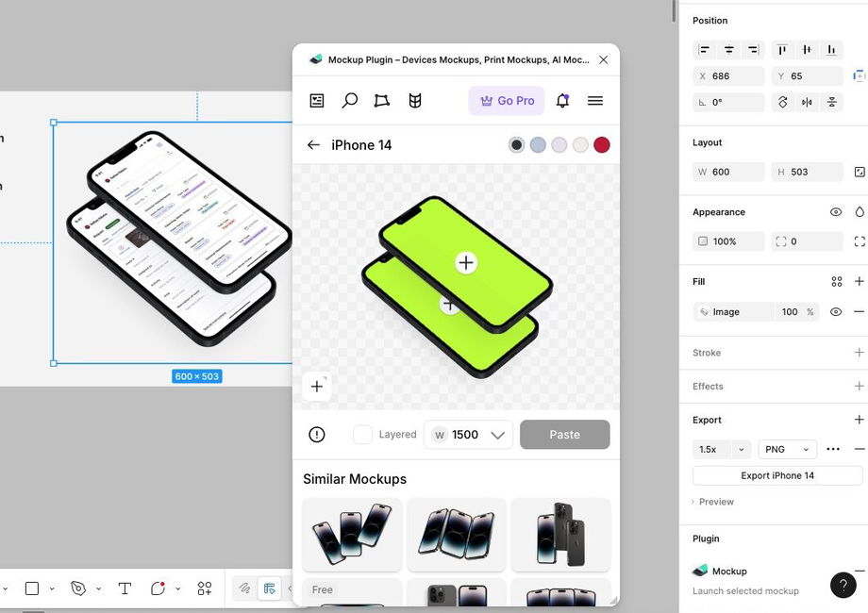Rotate 90 degrees icon
The width and height of the screenshot is (868, 613).
783,103
